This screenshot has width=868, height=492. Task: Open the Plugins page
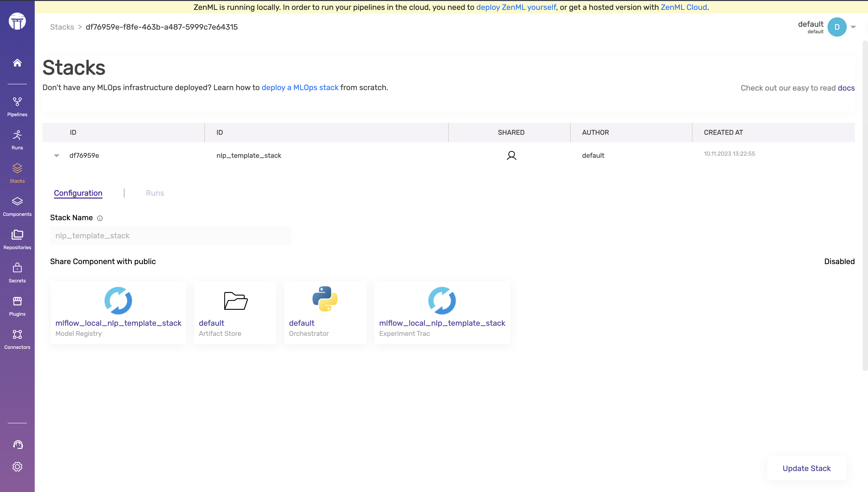pos(17,306)
